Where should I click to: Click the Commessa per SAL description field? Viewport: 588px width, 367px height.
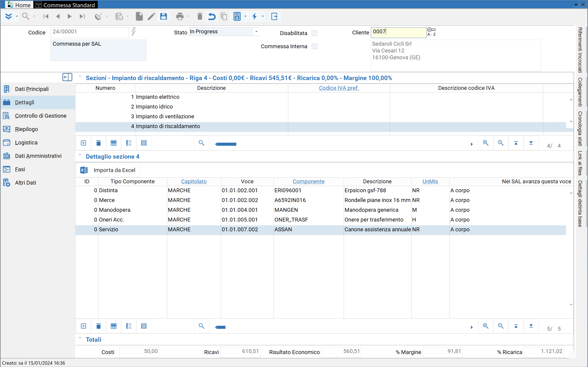click(98, 50)
